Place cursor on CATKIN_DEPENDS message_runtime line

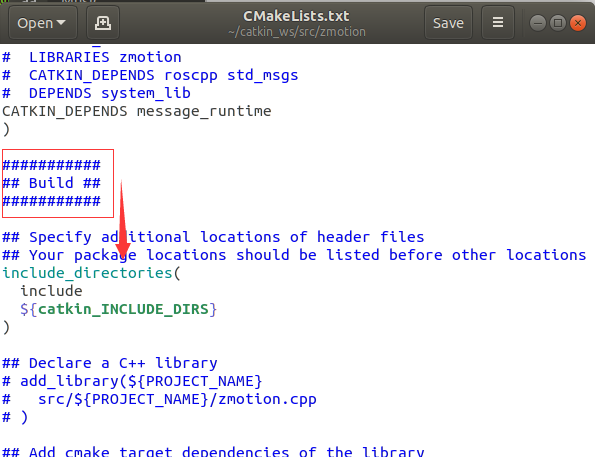137,111
